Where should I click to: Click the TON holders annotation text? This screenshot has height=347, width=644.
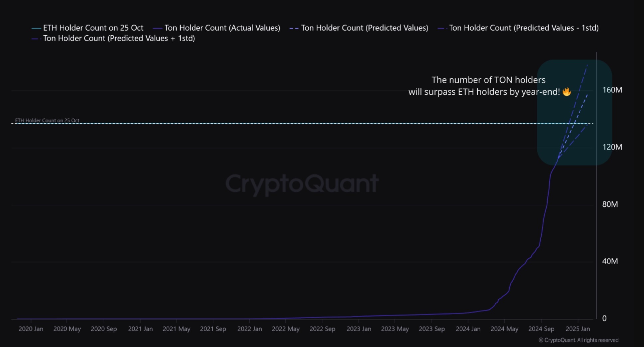point(489,86)
